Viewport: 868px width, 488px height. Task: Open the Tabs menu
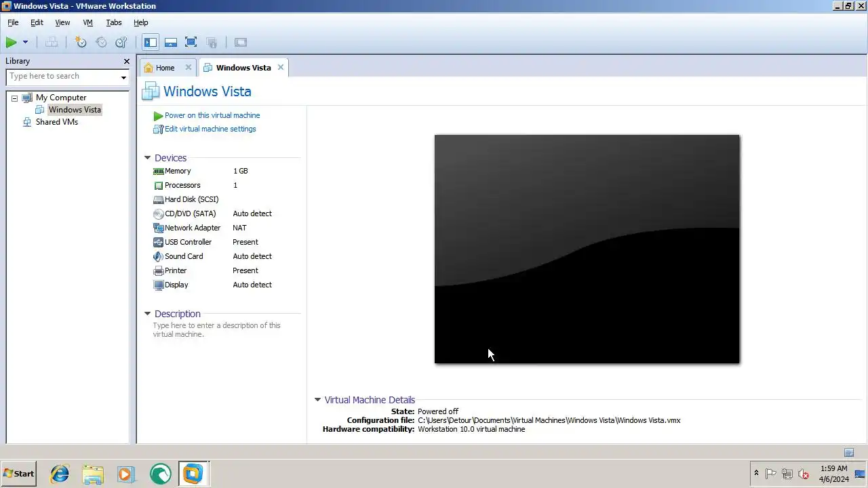[x=114, y=22]
